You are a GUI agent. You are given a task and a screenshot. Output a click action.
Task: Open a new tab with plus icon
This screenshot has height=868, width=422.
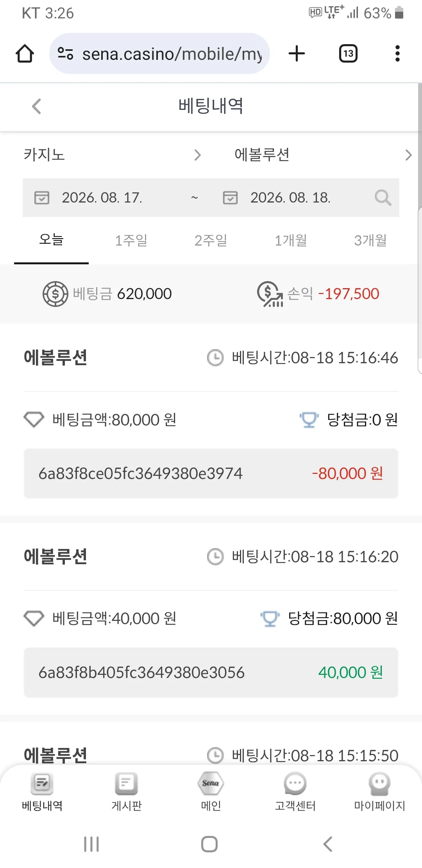tap(297, 54)
